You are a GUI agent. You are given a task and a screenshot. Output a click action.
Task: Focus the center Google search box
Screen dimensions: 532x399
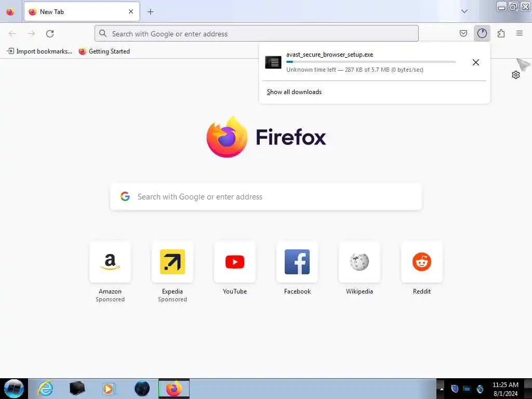tap(266, 197)
